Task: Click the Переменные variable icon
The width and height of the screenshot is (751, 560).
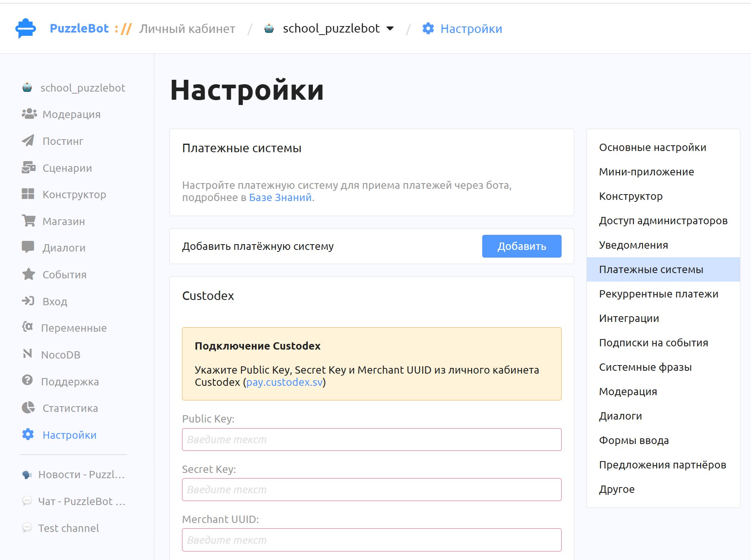Action: click(27, 327)
